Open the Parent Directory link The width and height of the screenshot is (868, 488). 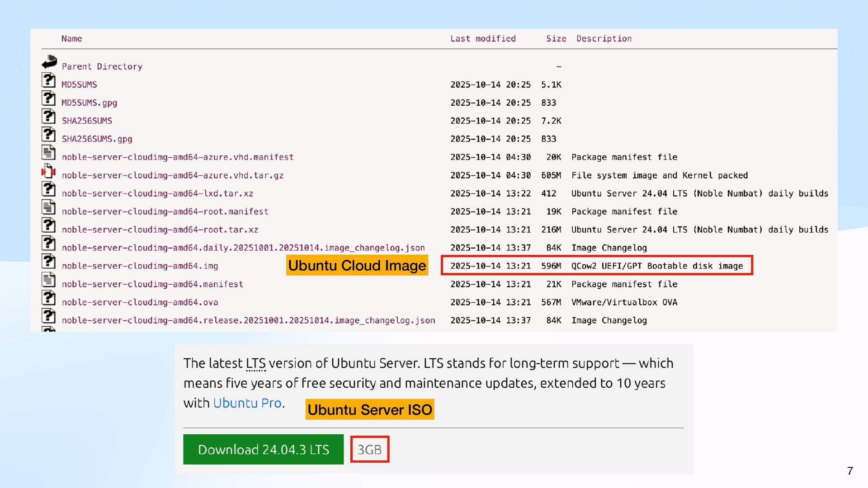coord(102,67)
